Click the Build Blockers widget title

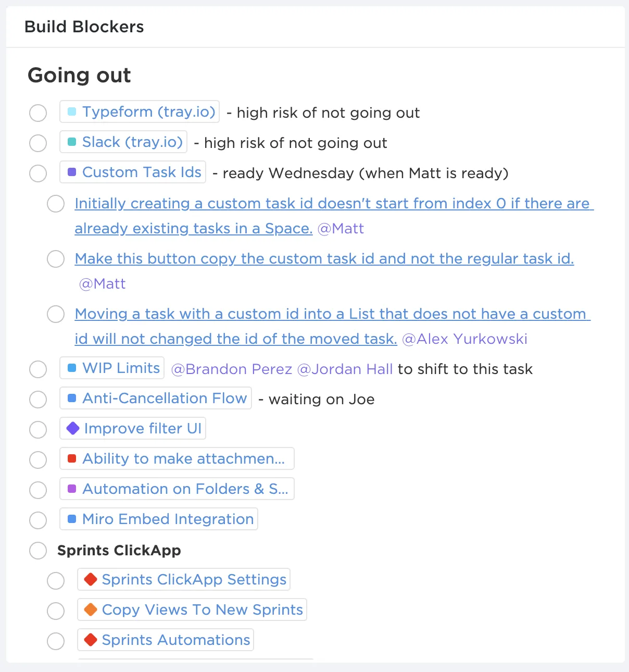(x=84, y=27)
